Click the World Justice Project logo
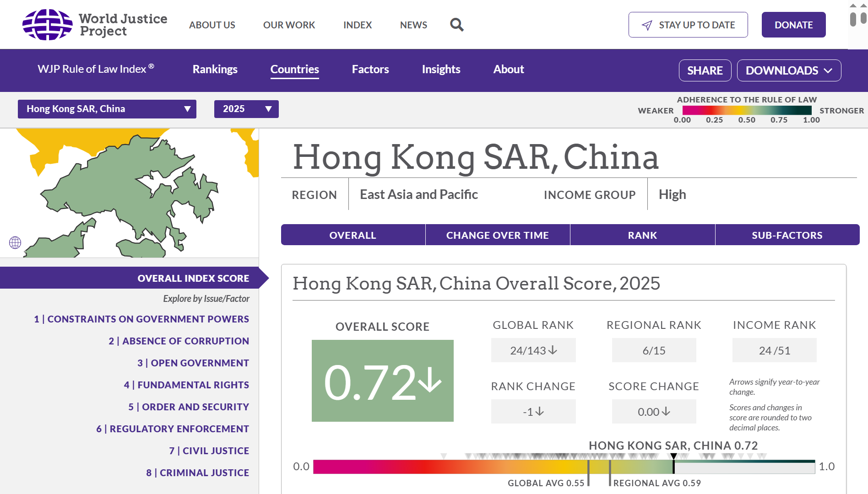 pos(95,25)
